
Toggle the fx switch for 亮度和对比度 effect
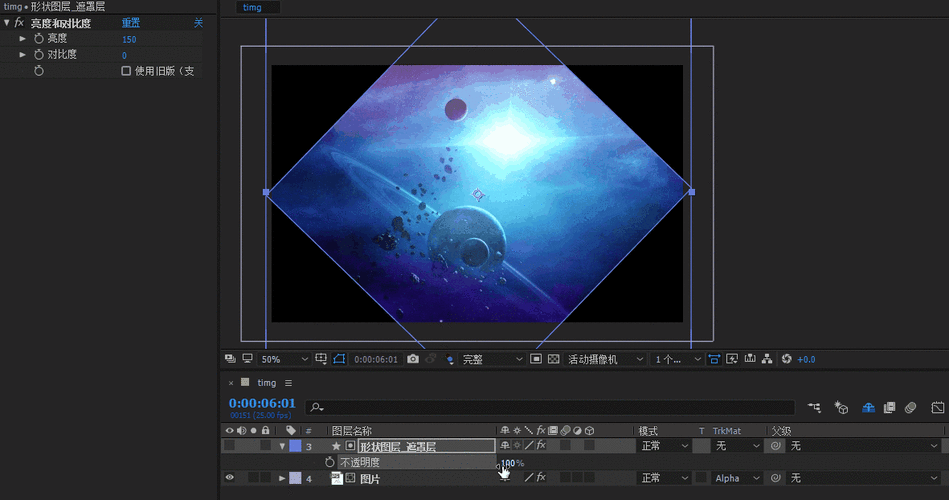(x=19, y=23)
